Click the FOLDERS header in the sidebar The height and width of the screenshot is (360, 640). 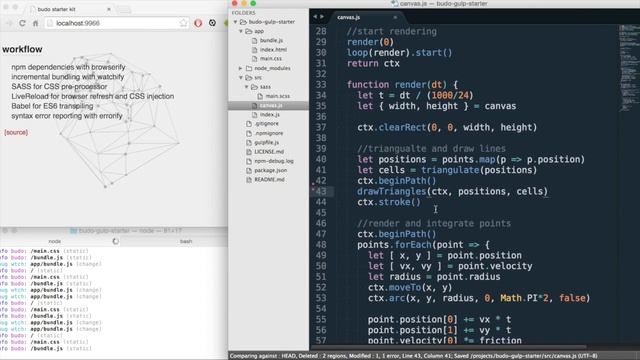tap(243, 13)
